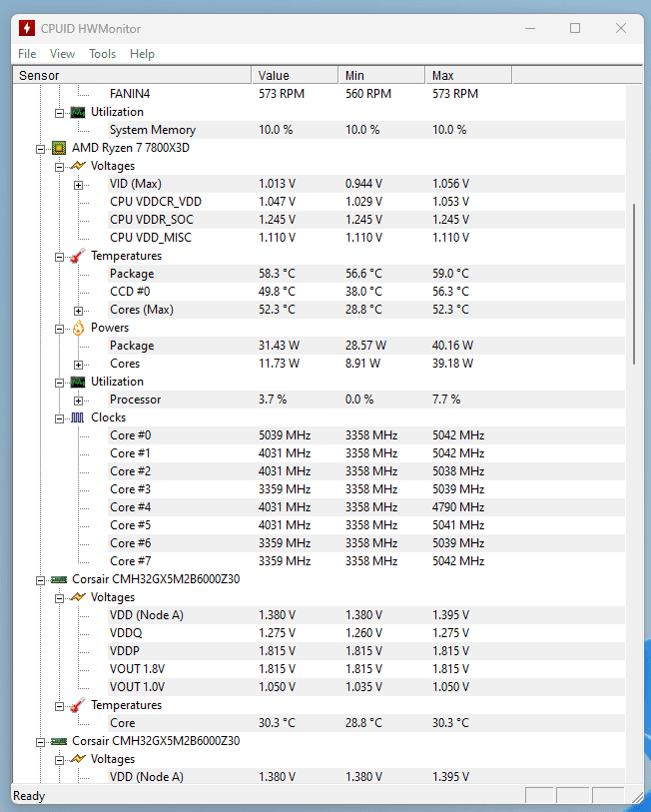Open the View menu

[62, 54]
